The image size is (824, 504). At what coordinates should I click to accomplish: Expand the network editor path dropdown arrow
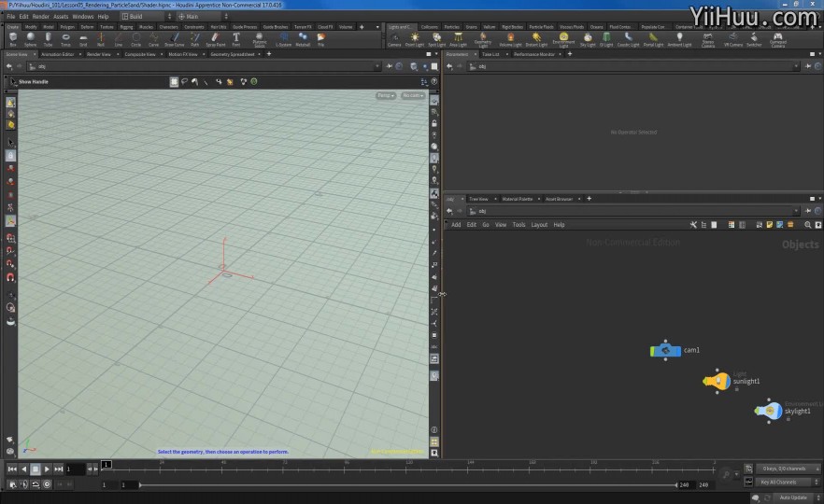click(x=796, y=211)
